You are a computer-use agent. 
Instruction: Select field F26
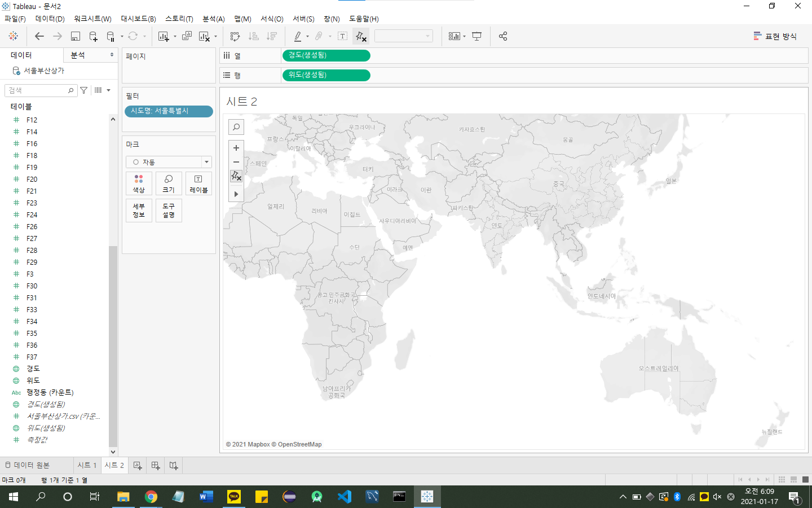tap(32, 226)
